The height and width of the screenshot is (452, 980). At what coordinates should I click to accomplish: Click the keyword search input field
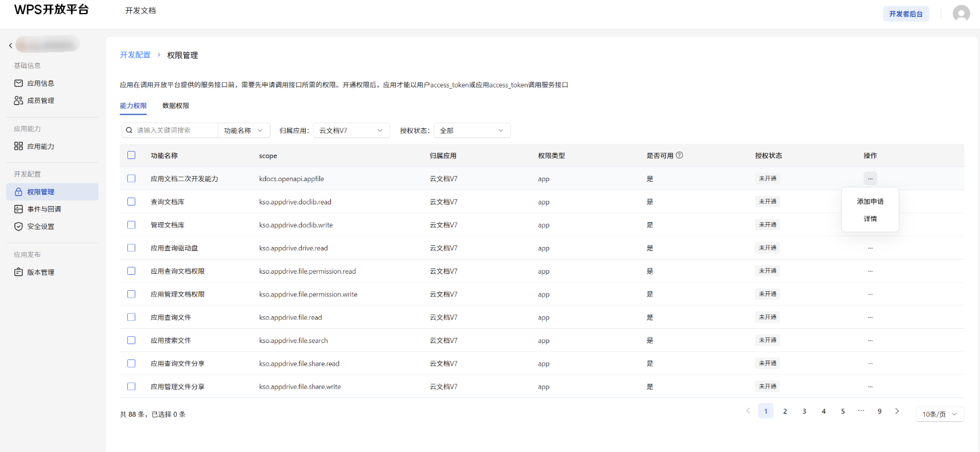(x=175, y=131)
